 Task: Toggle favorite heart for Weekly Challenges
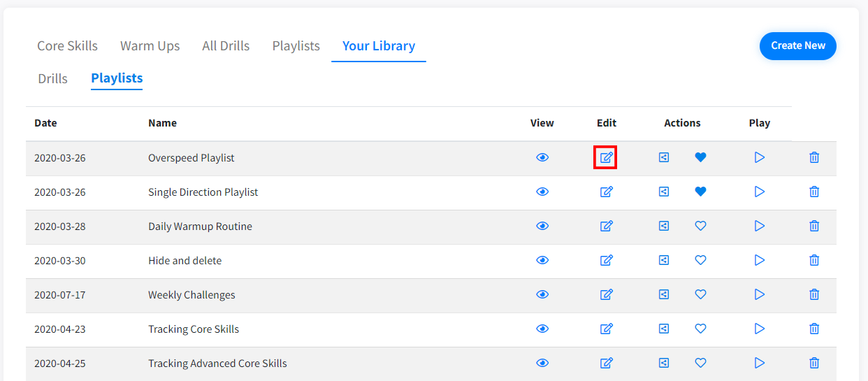point(700,294)
